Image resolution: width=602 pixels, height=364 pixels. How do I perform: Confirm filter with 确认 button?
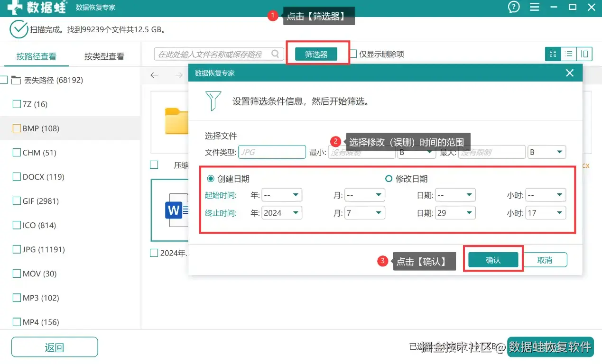pyautogui.click(x=493, y=260)
